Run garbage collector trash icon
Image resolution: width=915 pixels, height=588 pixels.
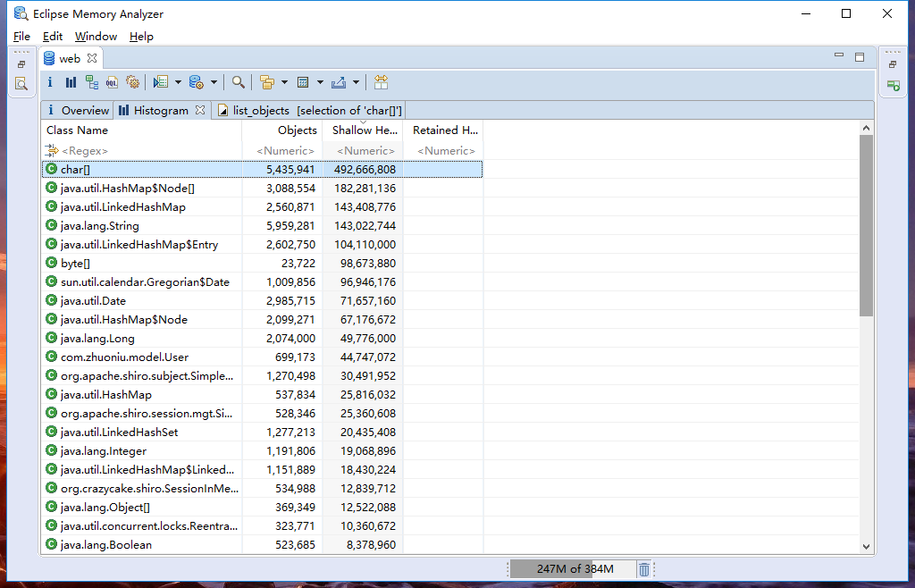pos(643,568)
